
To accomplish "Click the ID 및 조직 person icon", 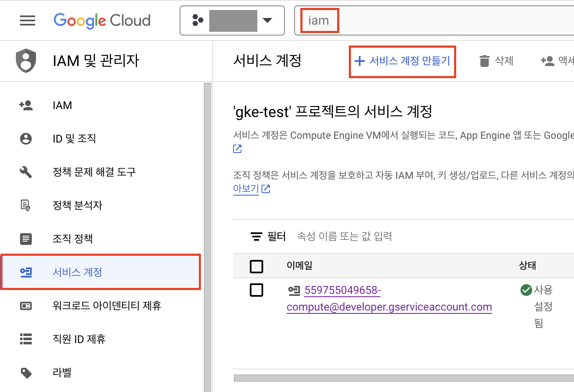I will 26,139.
